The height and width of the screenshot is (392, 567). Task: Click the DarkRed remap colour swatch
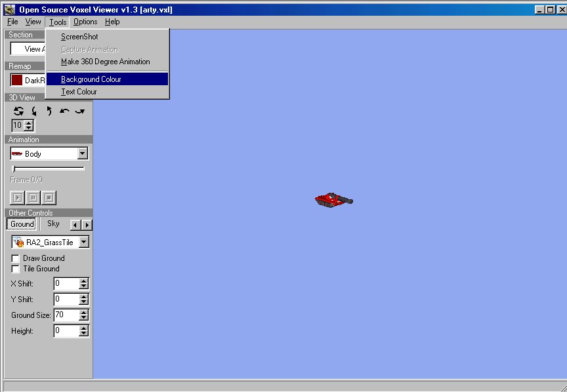pos(17,80)
